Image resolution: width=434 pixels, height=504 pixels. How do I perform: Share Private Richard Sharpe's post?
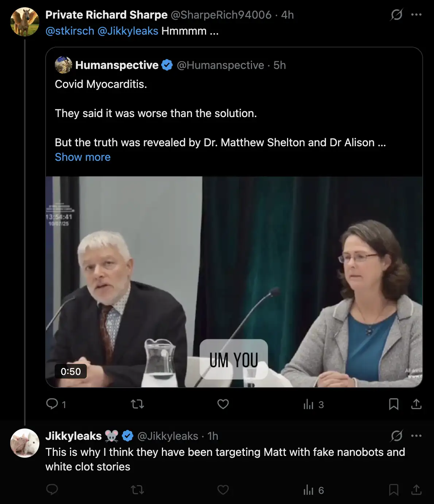coord(416,404)
